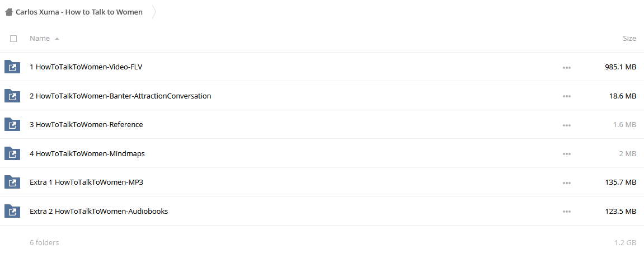Click the folder icon for Extra 2 HowToTalkToWomen-Audiobooks
644x253 pixels.
click(12, 211)
